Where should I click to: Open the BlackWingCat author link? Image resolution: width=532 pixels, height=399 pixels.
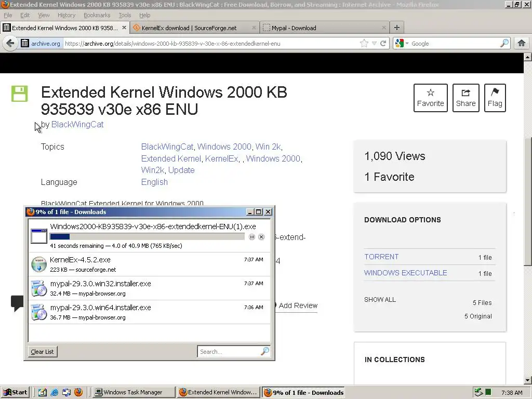point(77,125)
